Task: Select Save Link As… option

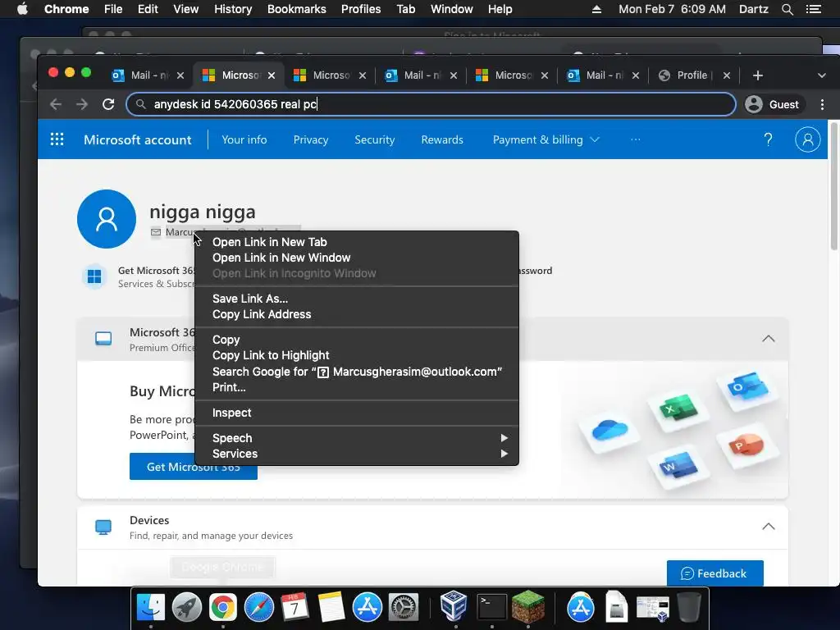Action: tap(357, 299)
